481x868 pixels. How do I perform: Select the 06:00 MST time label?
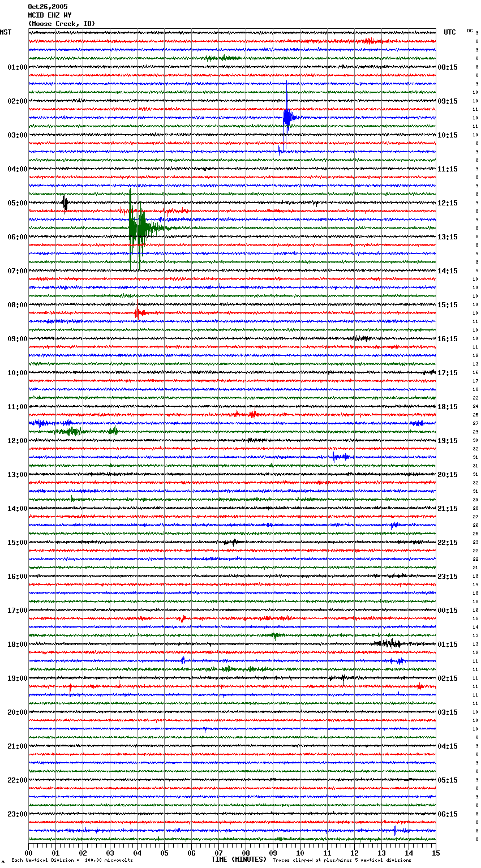point(17,237)
